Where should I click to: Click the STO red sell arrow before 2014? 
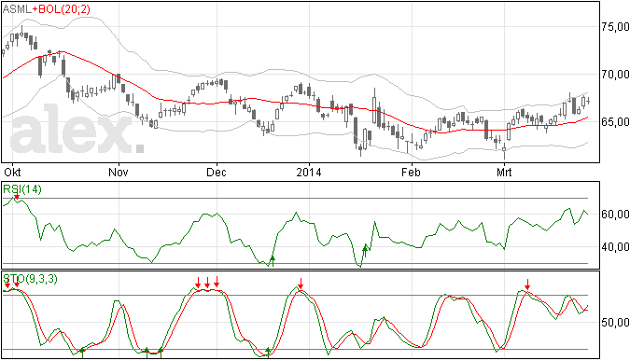(301, 284)
